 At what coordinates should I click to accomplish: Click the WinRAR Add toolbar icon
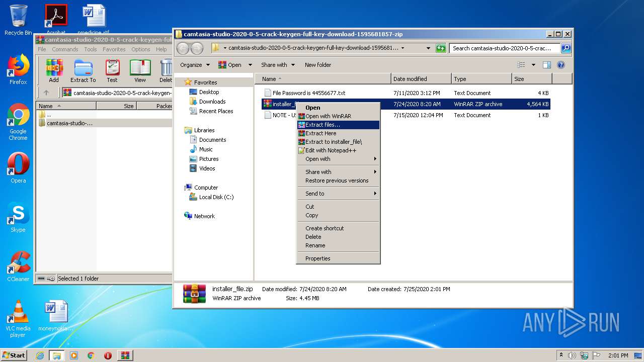[54, 70]
